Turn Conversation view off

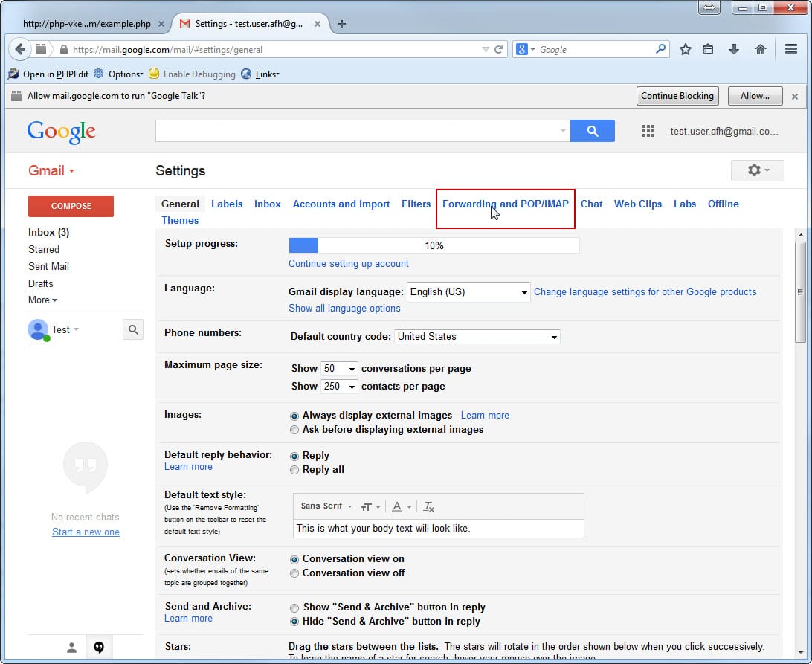(x=294, y=573)
